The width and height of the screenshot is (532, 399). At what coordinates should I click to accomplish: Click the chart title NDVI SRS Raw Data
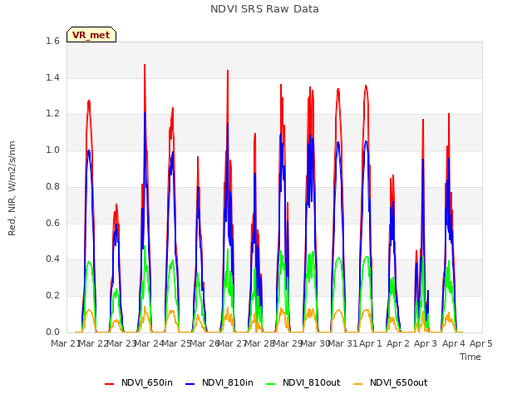(264, 9)
